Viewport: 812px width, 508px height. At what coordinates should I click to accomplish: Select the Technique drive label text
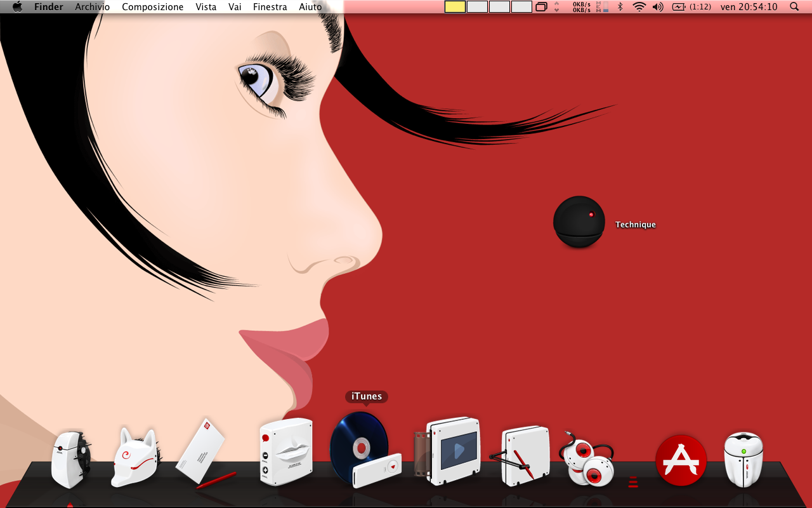pos(636,225)
